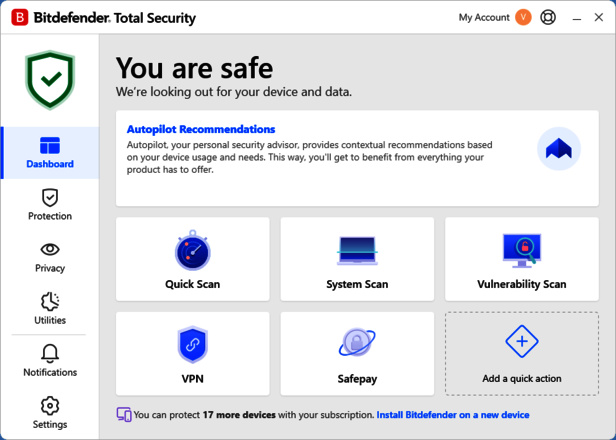Go to the Privacy section

pyautogui.click(x=50, y=257)
